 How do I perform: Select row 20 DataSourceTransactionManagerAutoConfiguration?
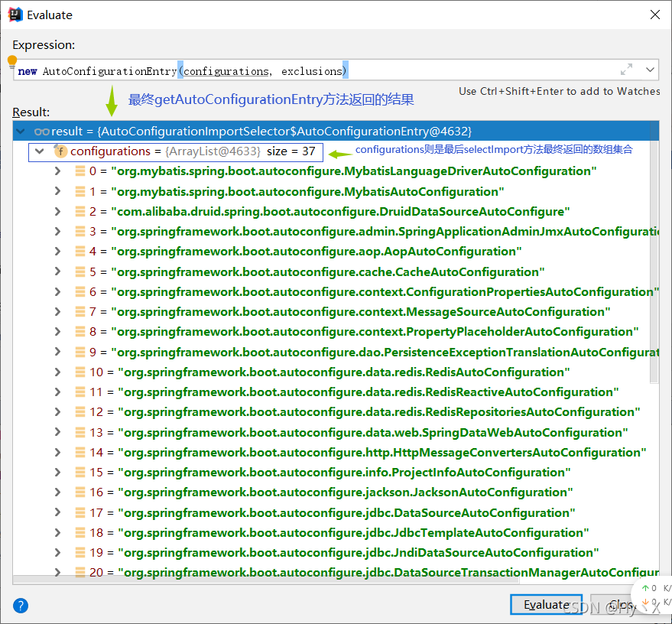(336, 572)
